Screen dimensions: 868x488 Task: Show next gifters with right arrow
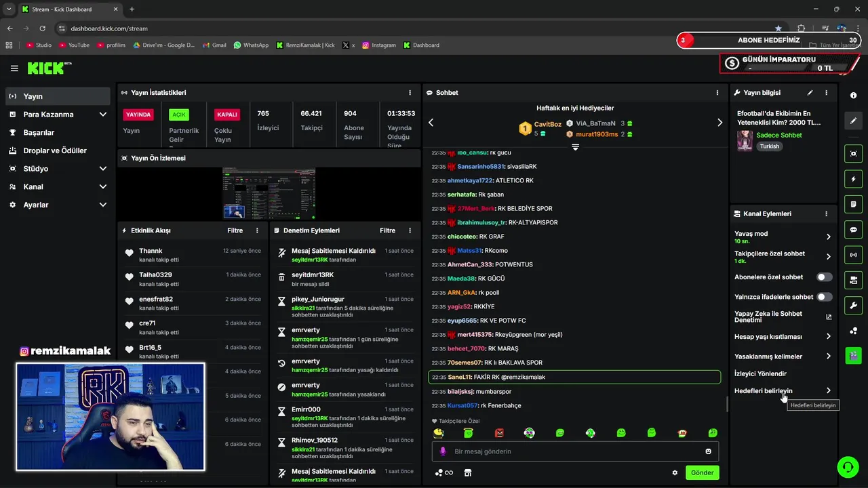[719, 123]
